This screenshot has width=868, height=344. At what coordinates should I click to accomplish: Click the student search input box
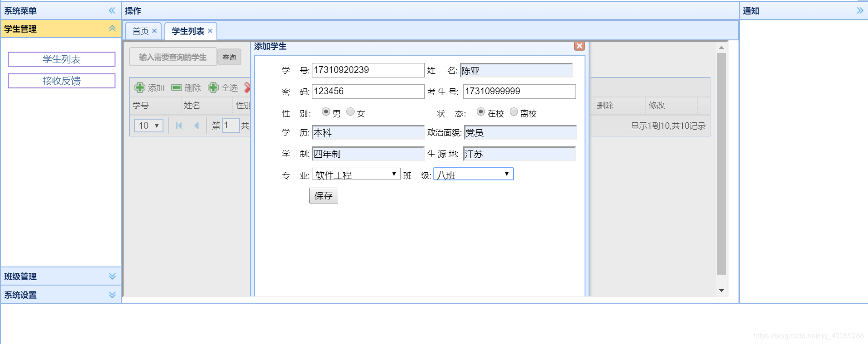pyautogui.click(x=173, y=57)
